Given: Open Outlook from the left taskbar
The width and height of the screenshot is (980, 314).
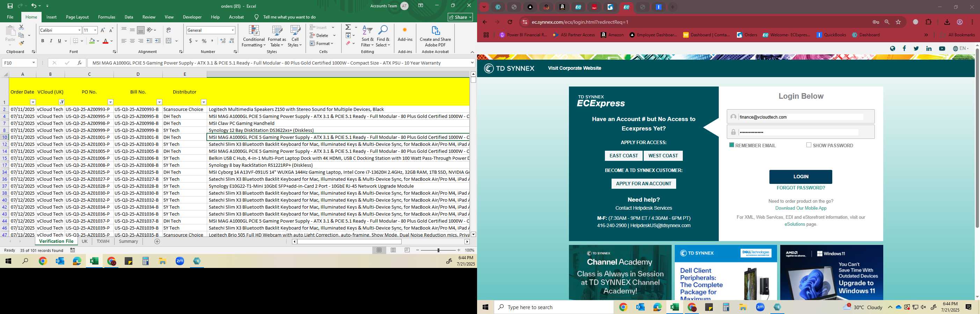Looking at the screenshot, I should 60,261.
